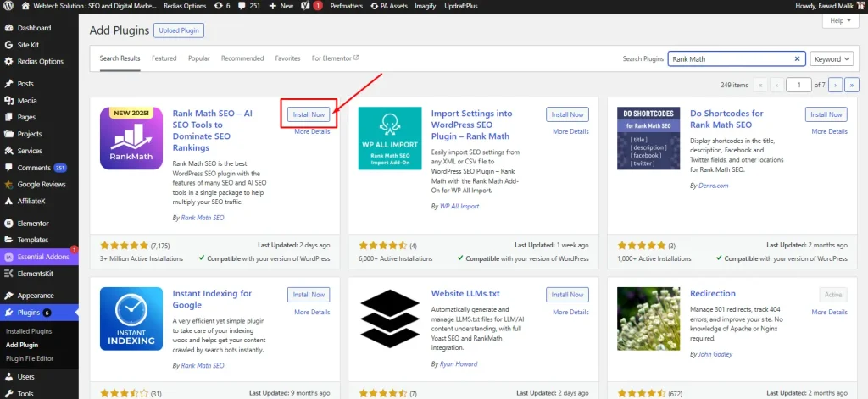Open Plugin File Editor submenu item

[30, 358]
